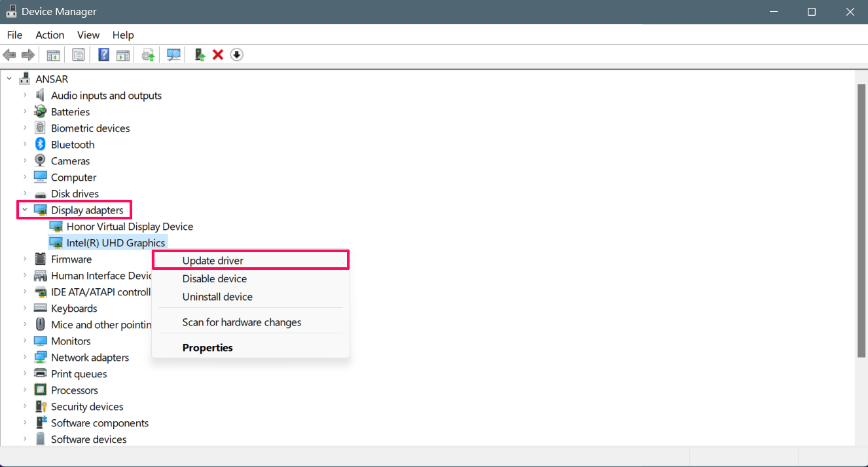Expand the Security devices chevron
The image size is (868, 467).
[x=25, y=406]
